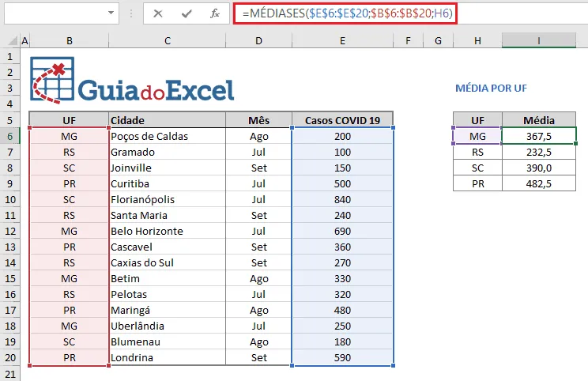Select the RS cell in the summary table
Viewport: 588px width, 381px height.
(x=477, y=152)
